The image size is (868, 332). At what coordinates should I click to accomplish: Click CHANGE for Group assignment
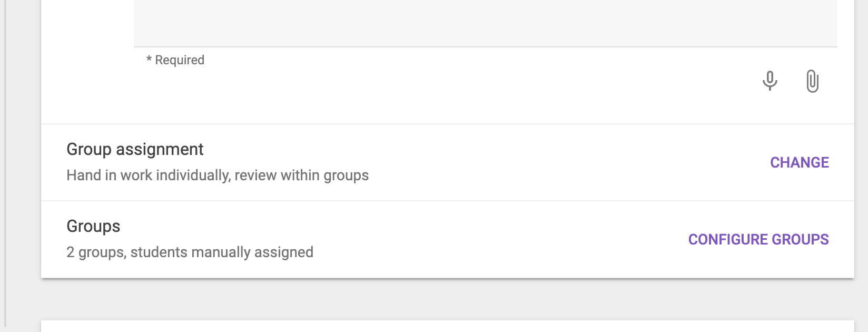coord(800,162)
